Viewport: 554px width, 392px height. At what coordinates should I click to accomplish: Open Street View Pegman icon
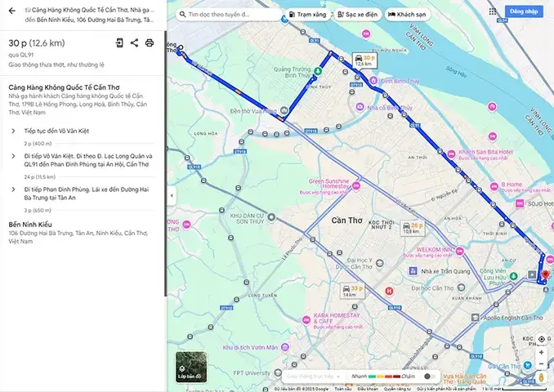[541, 377]
